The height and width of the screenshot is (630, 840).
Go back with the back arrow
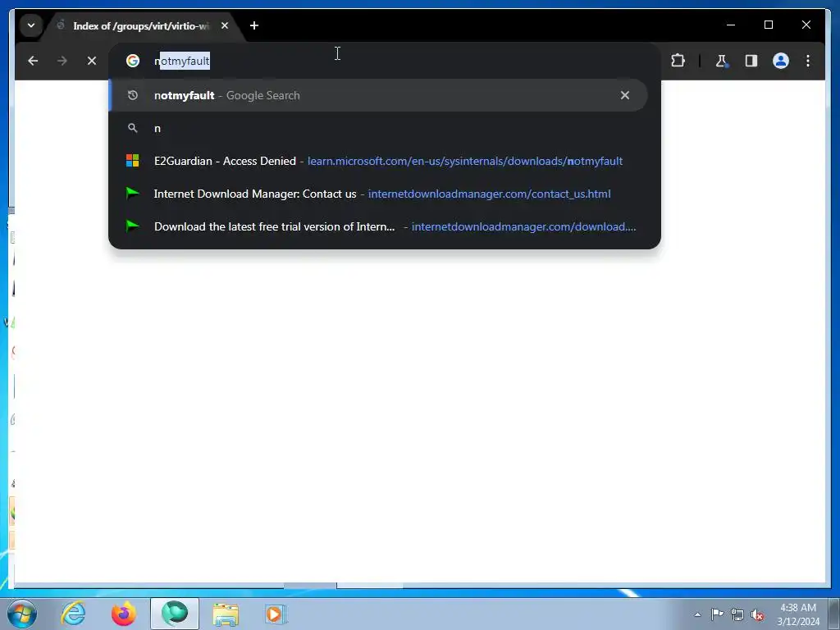tap(33, 61)
